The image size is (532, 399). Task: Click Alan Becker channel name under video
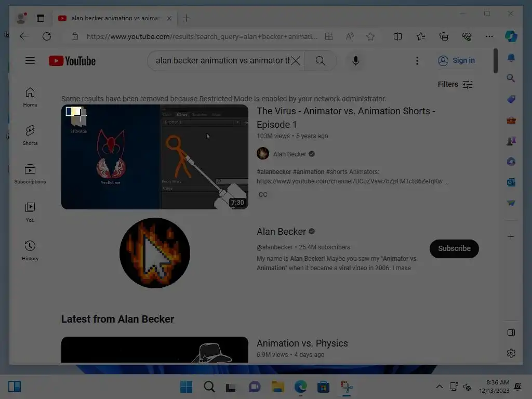click(x=289, y=154)
